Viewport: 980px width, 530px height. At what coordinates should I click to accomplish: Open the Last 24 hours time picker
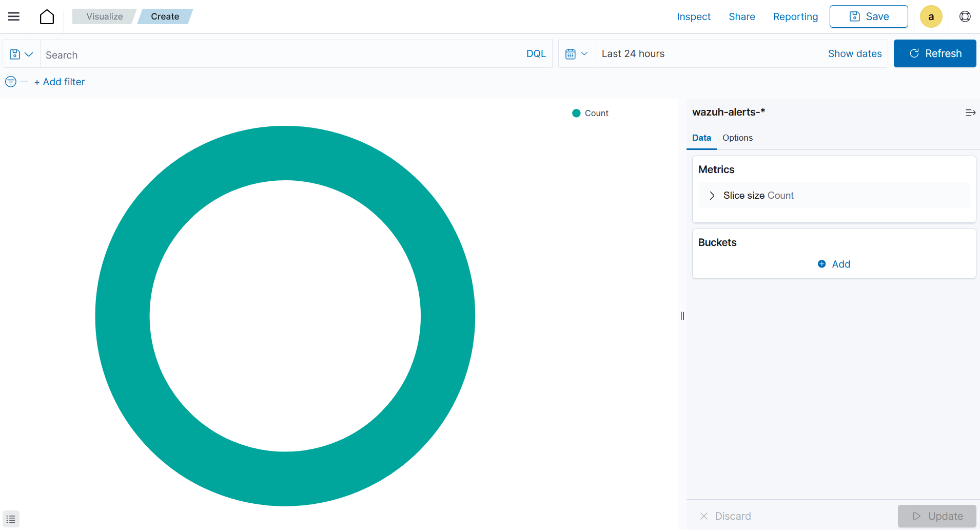tap(633, 54)
